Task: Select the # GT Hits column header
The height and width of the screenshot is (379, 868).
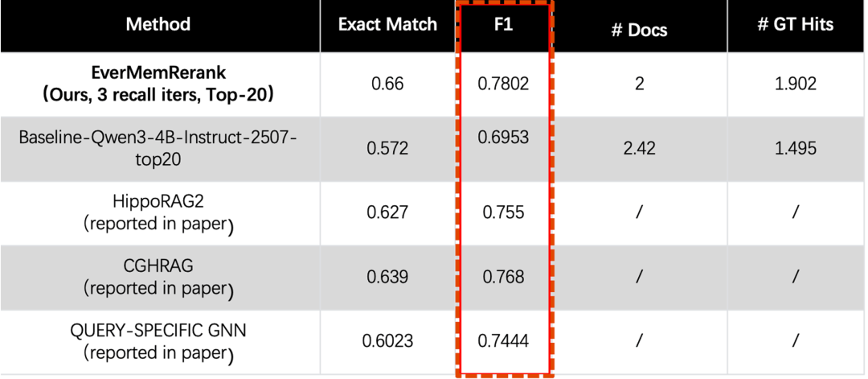Action: point(795,24)
